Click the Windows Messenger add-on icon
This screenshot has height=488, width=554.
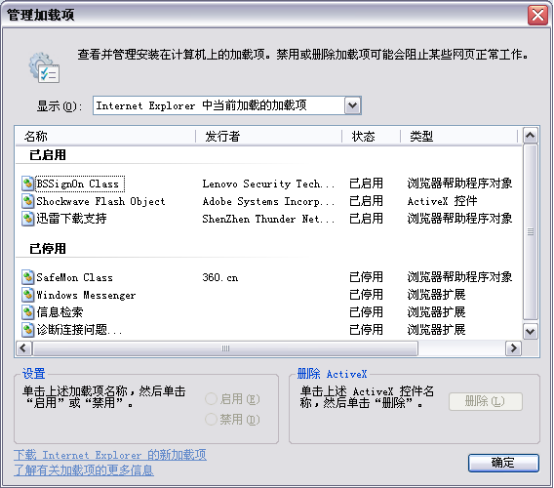[x=28, y=295]
